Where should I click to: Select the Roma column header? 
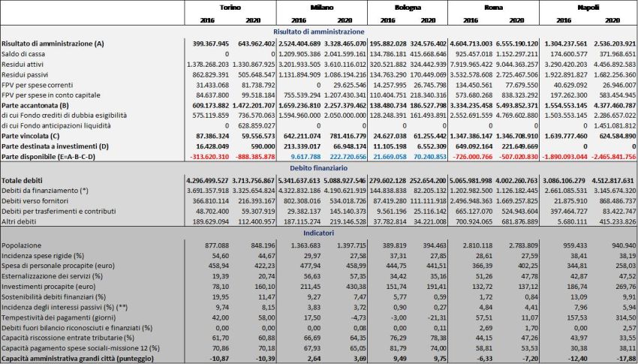coord(495,6)
